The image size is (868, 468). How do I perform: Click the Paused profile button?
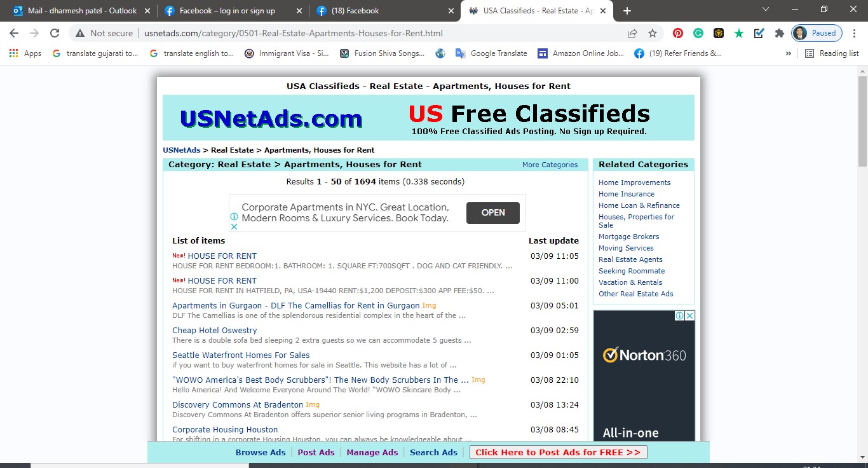[x=817, y=33]
